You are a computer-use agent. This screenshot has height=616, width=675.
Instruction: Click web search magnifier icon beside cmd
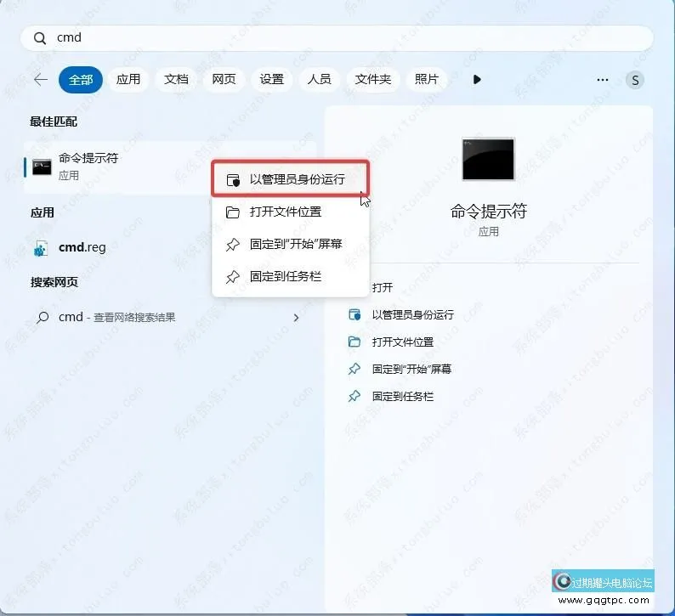tap(43, 318)
